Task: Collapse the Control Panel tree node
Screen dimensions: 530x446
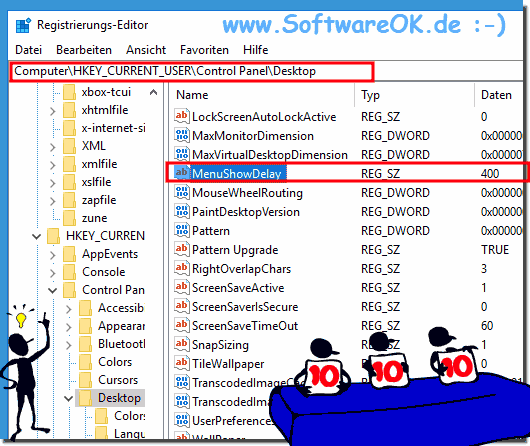Action: [x=52, y=290]
